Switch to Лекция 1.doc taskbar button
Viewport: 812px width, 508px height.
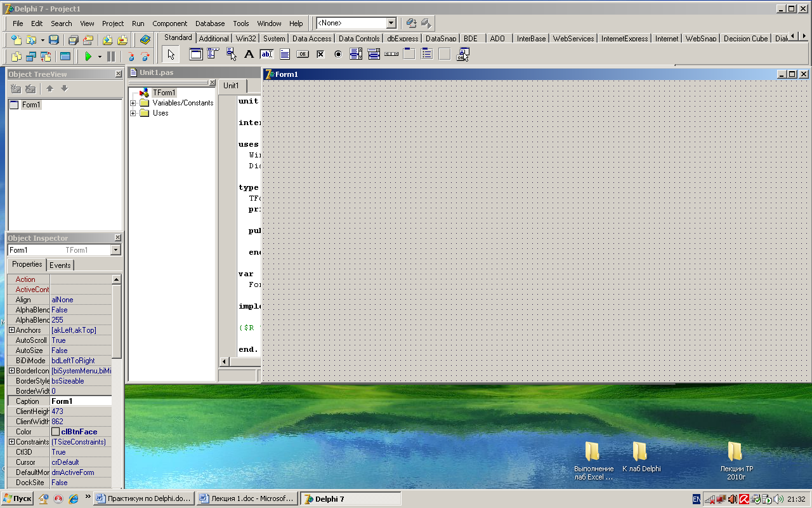click(x=246, y=499)
